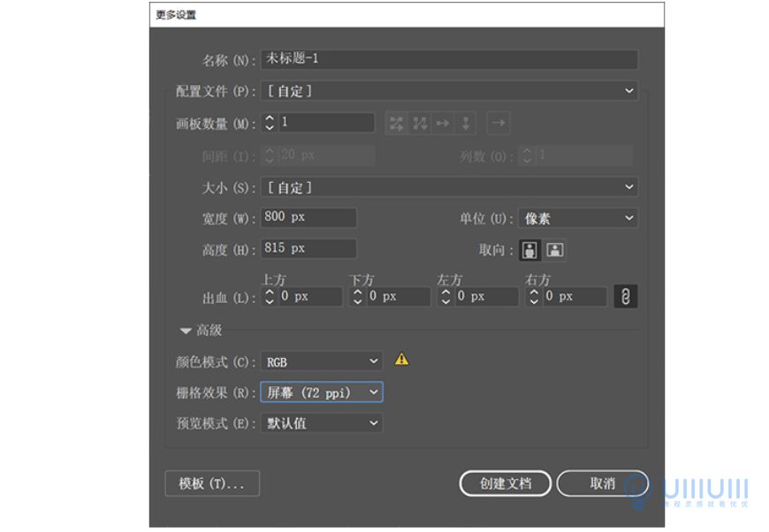Select the grid-by-row artboard arrangement icon

pos(396,123)
